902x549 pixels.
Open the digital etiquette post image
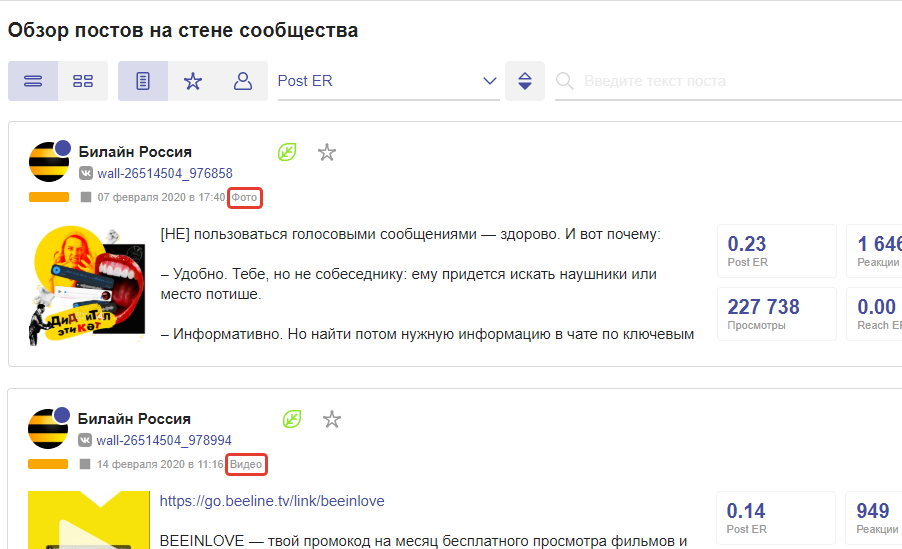[x=86, y=285]
